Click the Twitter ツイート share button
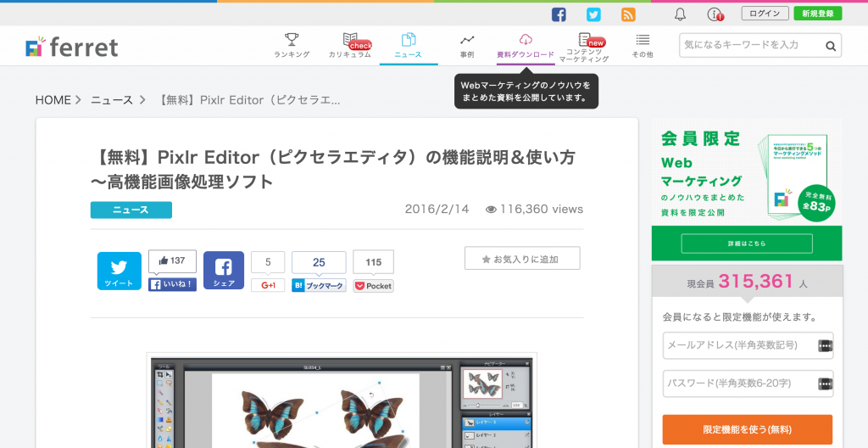The width and height of the screenshot is (868, 448). coord(119,272)
